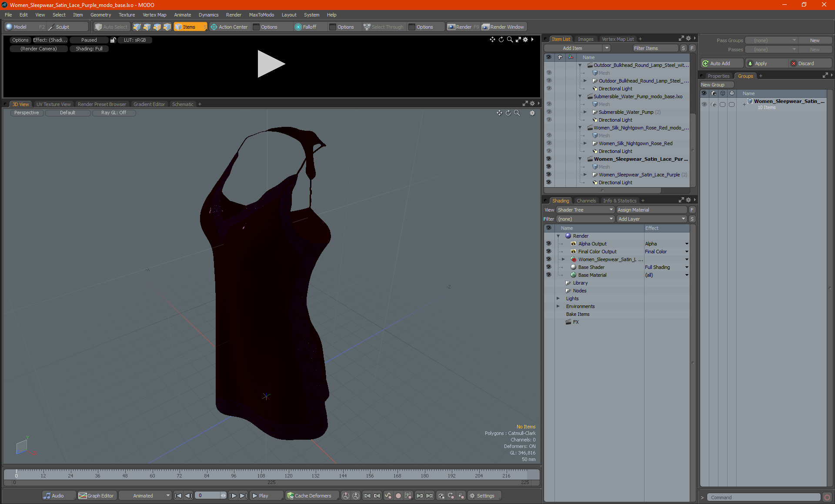Switch to the Images tab
This screenshot has width=835, height=504.
(x=585, y=39)
